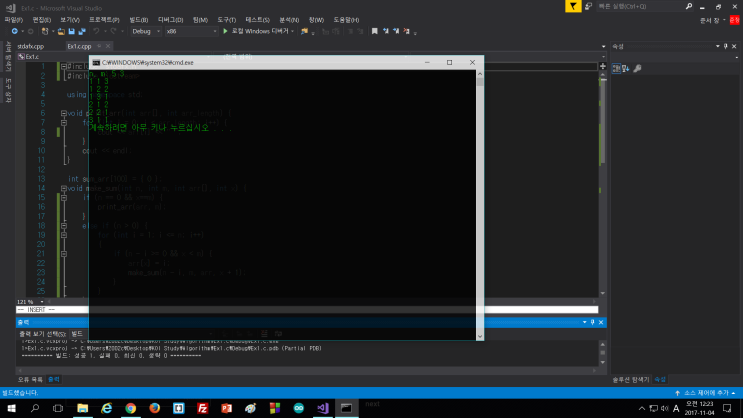The width and height of the screenshot is (743, 418).
Task: Open the 분석(N) menu
Action: click(x=289, y=20)
